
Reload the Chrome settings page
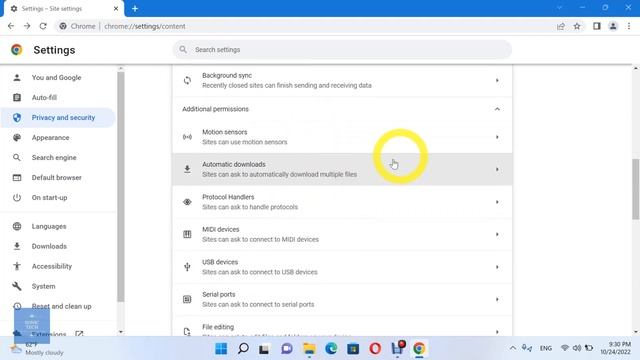[x=43, y=26]
